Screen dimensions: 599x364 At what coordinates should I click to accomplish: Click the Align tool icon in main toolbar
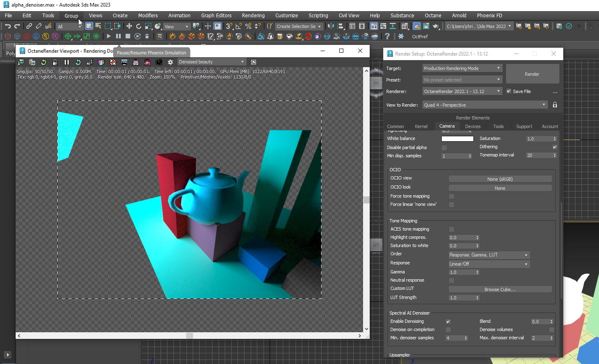point(340,26)
